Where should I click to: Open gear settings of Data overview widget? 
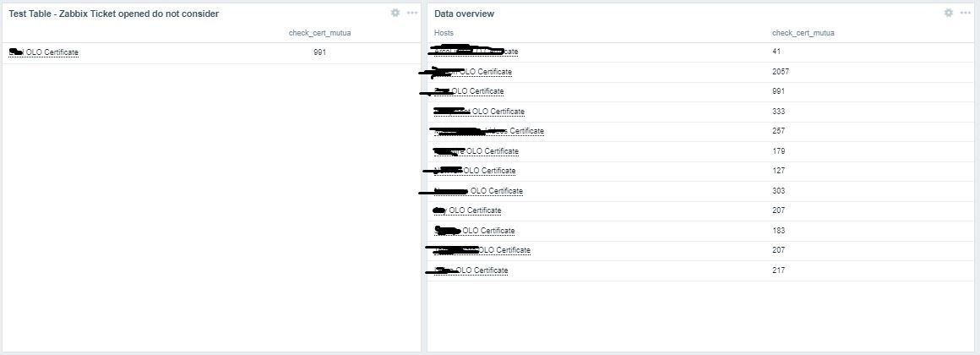[948, 13]
